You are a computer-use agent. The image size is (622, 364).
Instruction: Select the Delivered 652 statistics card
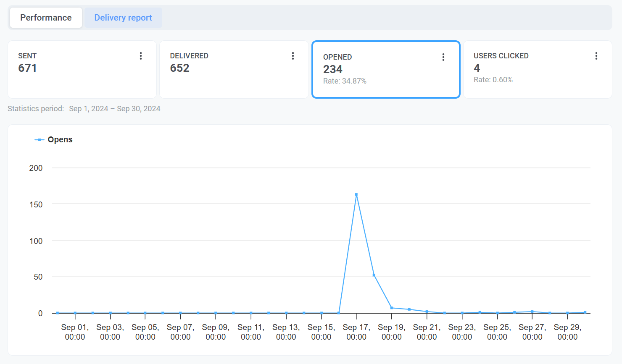coord(234,70)
